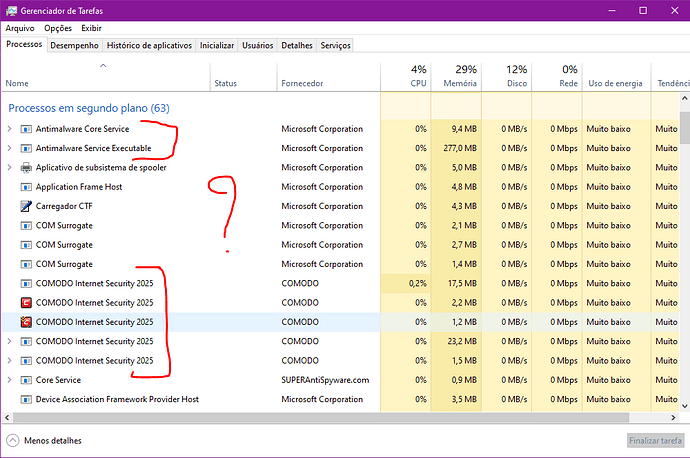This screenshot has height=458, width=690.
Task: Click the spooler subsystem printer icon
Action: pyautogui.click(x=26, y=167)
